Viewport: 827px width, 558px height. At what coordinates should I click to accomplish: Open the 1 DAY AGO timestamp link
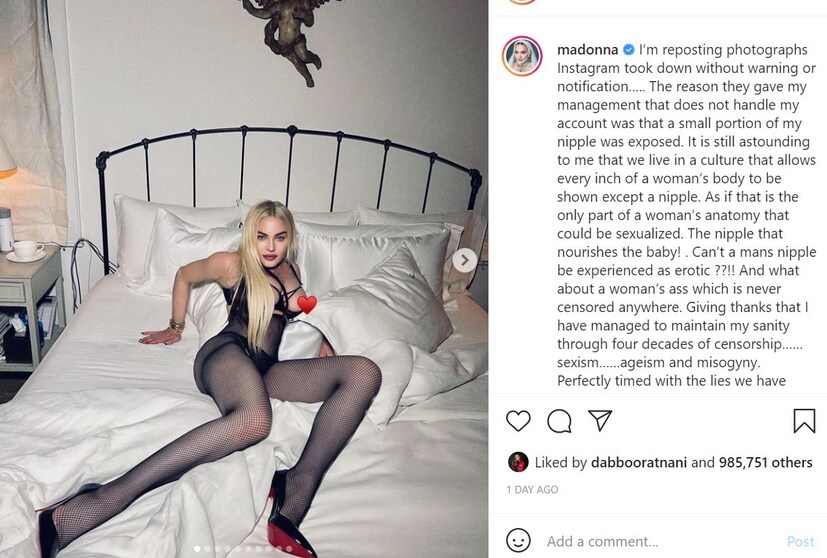coord(532,489)
